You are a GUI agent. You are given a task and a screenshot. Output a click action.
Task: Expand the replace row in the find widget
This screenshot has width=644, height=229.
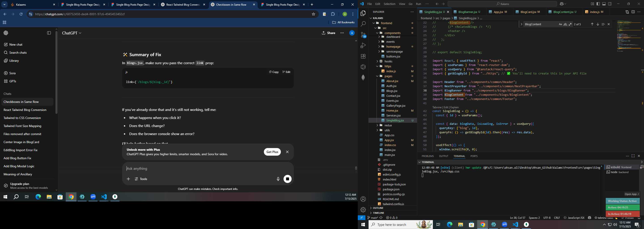(x=521, y=24)
